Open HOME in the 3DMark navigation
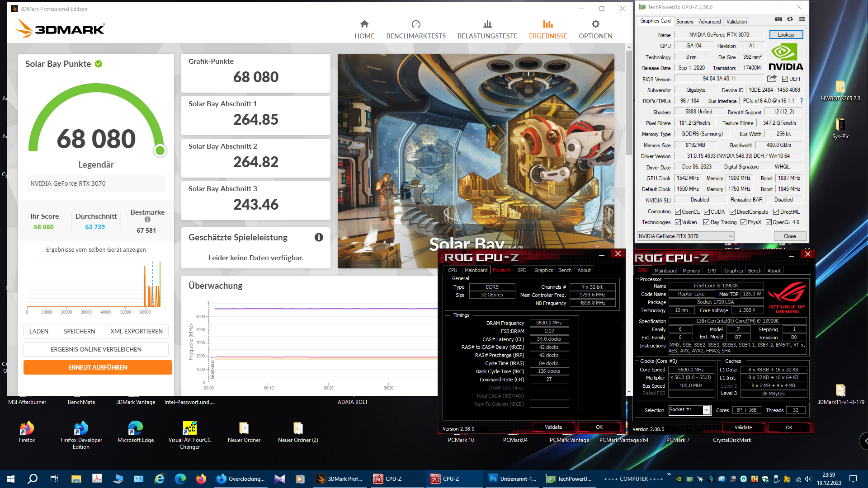The image size is (868, 488). [364, 30]
